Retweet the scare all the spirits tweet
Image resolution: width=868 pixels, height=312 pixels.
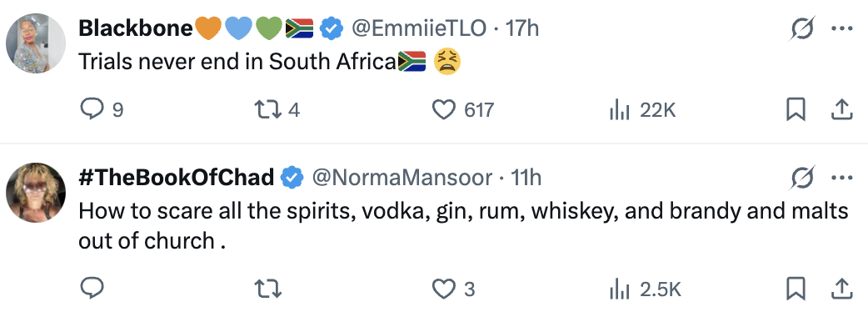tap(268, 288)
